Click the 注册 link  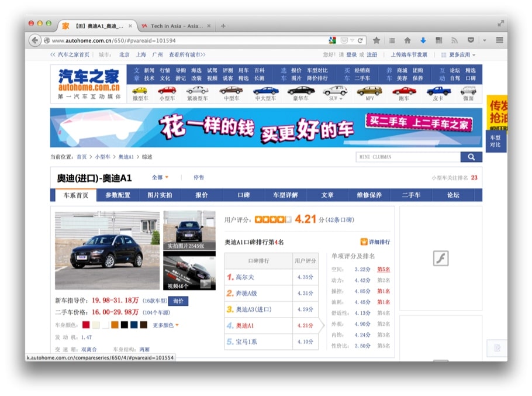372,54
